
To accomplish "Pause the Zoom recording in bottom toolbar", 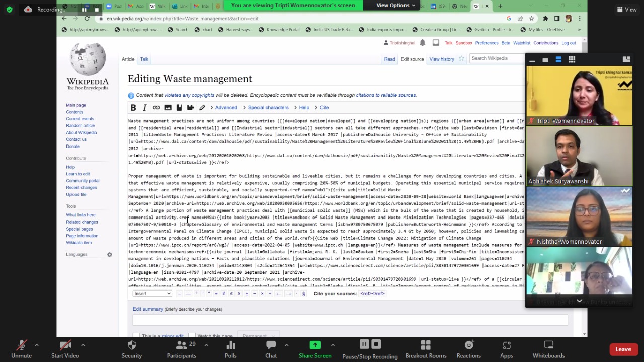I will 364,344.
